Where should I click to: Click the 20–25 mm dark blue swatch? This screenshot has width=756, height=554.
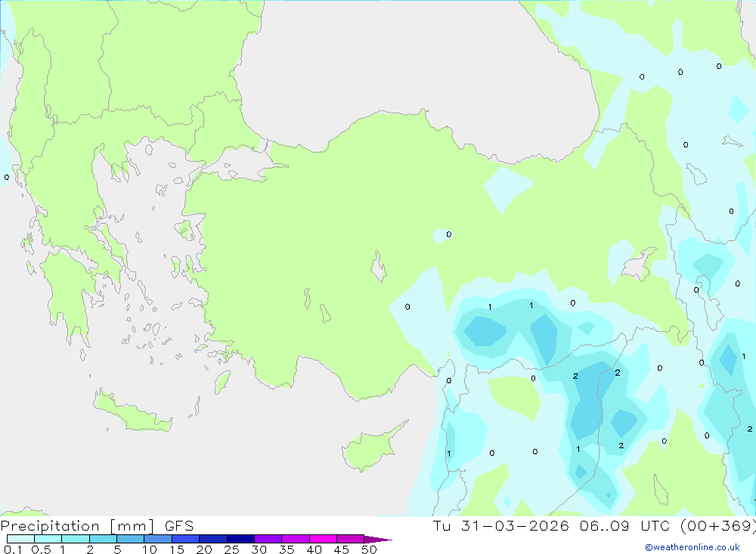pyautogui.click(x=213, y=539)
